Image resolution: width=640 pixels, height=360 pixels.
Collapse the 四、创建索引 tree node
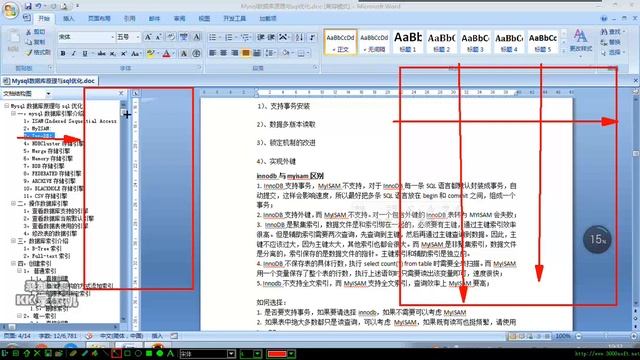[x=13, y=263]
